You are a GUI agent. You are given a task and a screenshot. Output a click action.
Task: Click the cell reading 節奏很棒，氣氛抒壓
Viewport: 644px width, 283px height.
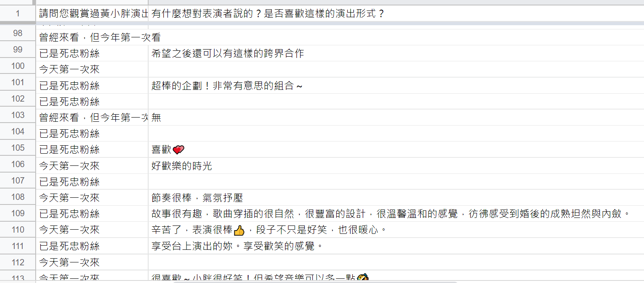tap(396, 198)
